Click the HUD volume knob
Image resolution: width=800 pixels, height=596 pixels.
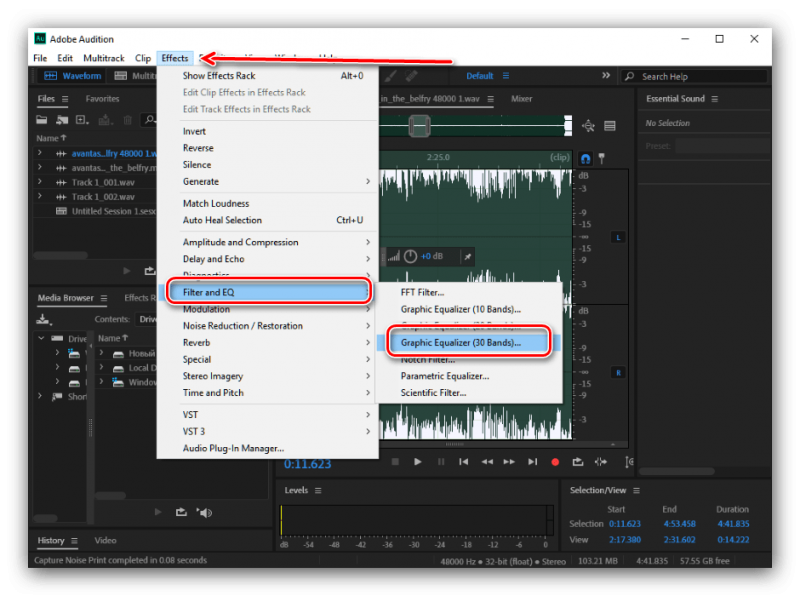[x=411, y=256]
